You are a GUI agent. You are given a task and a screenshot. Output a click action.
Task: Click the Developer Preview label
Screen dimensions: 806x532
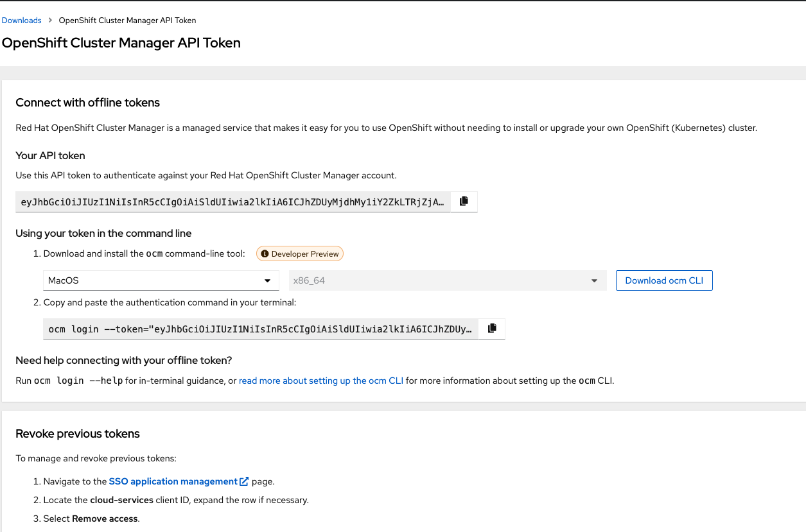tap(305, 254)
